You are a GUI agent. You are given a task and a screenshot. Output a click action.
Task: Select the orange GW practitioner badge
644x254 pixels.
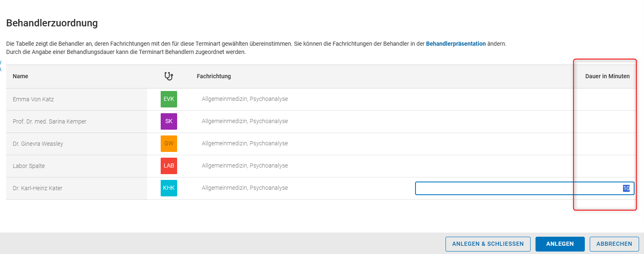click(x=169, y=144)
